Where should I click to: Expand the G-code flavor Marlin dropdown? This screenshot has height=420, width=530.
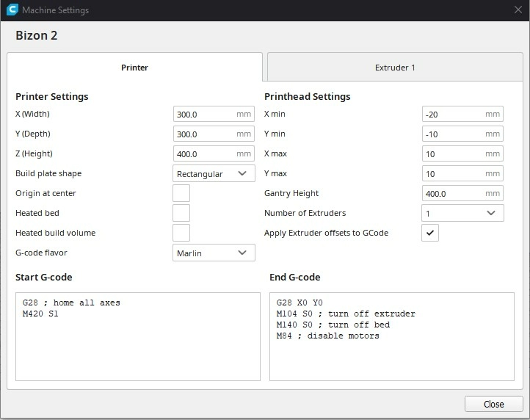pyautogui.click(x=214, y=253)
